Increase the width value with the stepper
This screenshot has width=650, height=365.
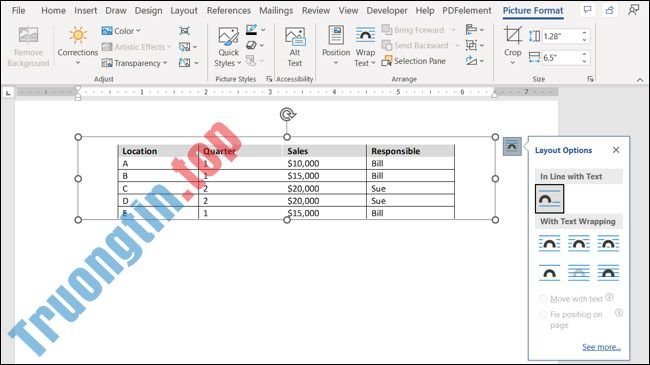pos(585,55)
